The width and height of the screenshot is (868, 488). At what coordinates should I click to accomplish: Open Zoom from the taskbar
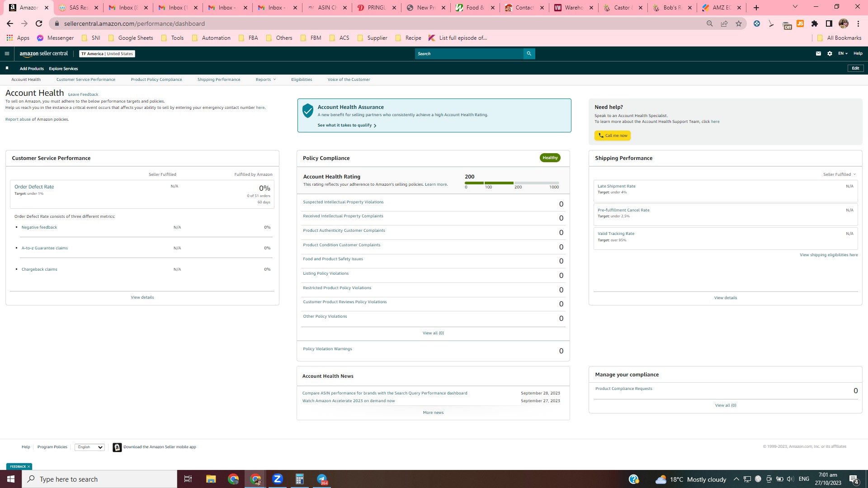tap(278, 479)
